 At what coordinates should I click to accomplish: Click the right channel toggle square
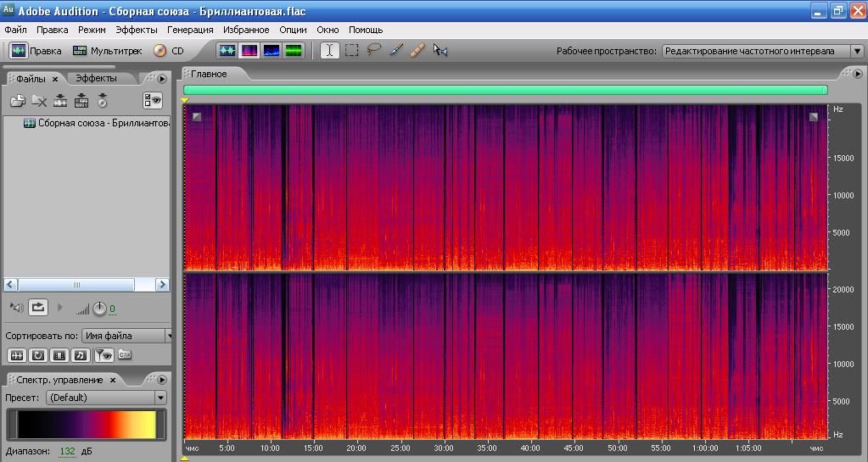[x=813, y=117]
